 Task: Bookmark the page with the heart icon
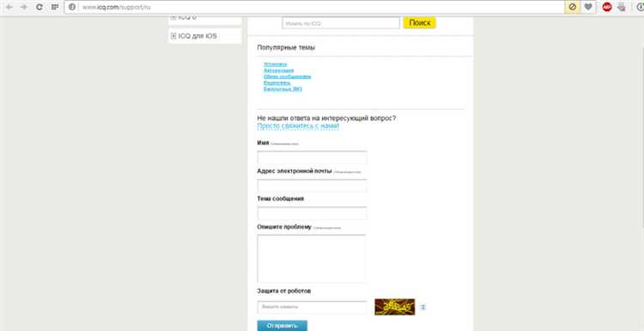point(588,7)
